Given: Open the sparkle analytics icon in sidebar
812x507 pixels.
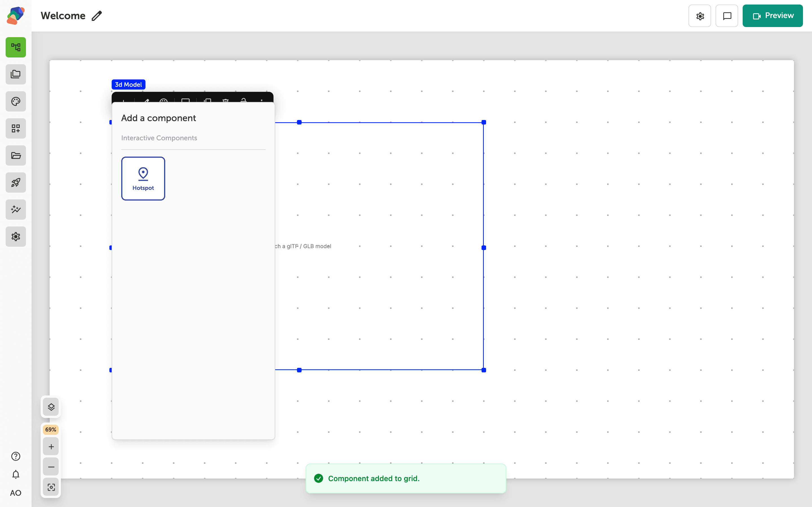Looking at the screenshot, I should (16, 210).
